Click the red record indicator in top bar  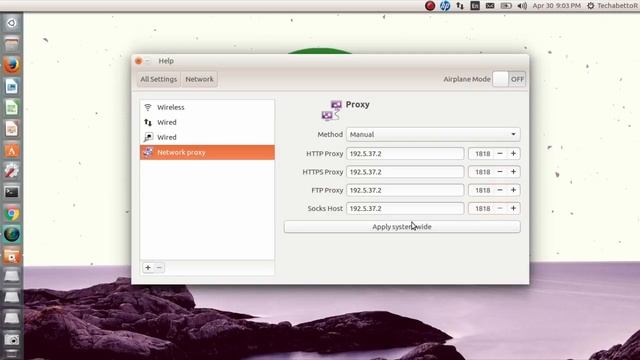(430, 6)
